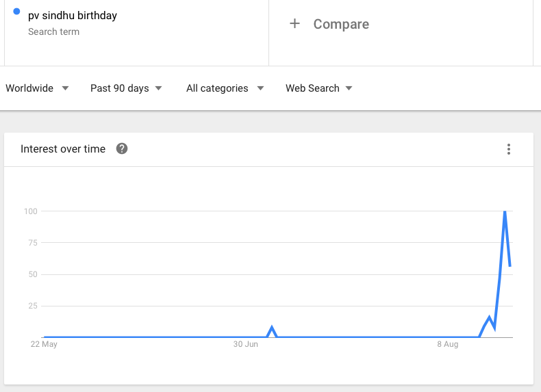Image resolution: width=541 pixels, height=392 pixels.
Task: Click the 22 May date label
Action: pos(44,344)
